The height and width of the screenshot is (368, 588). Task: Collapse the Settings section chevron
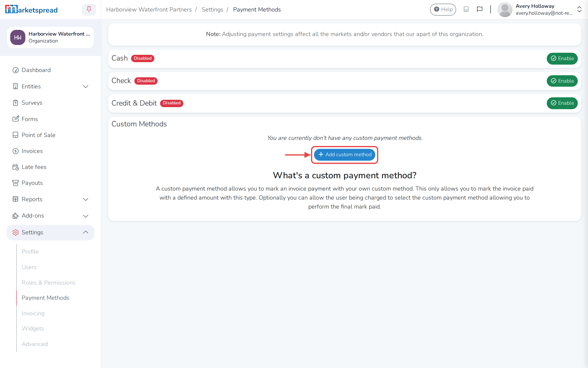tap(86, 232)
